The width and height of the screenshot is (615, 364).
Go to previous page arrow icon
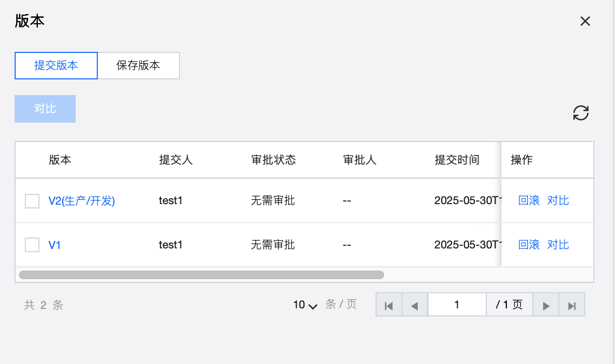click(415, 305)
